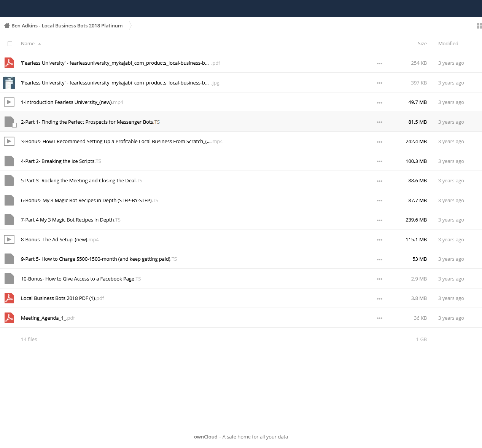Open more actions for Fearless University .pdf
This screenshot has height=448, width=482.
[380, 63]
